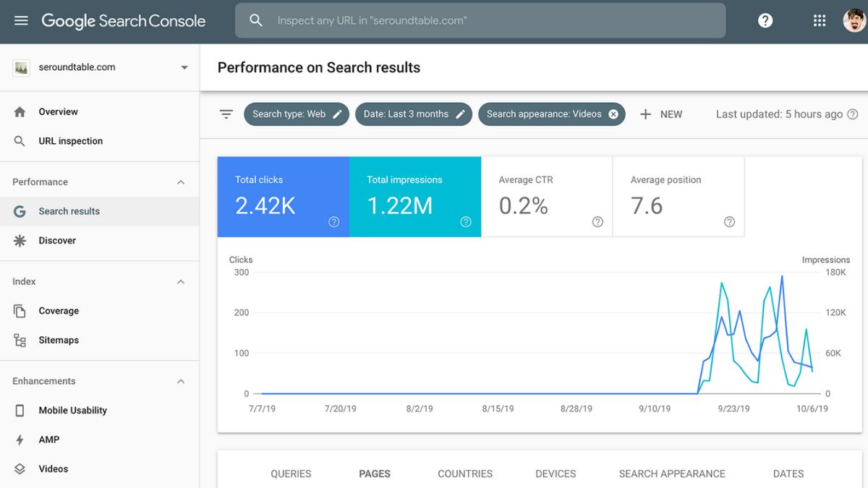Open Total clicks help icon

coord(334,222)
